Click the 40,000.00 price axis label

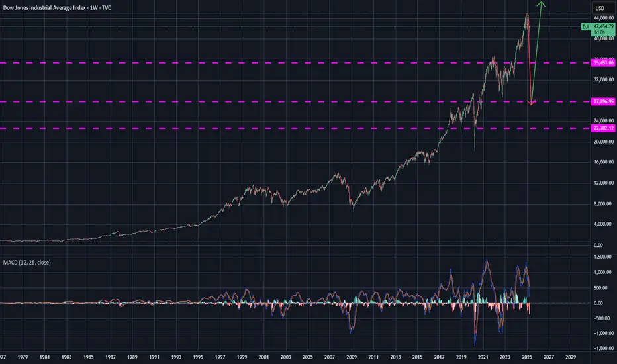604,38
